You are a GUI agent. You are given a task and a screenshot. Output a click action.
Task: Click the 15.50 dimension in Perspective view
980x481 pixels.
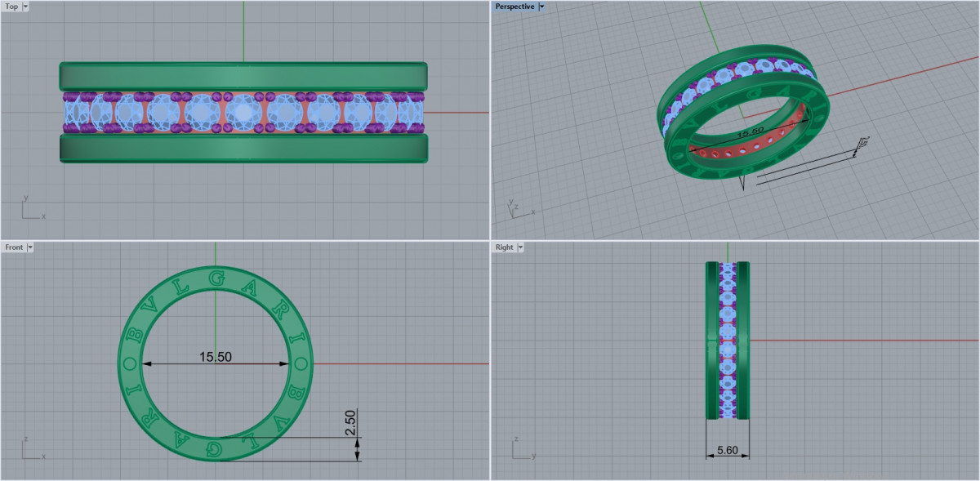coord(751,131)
